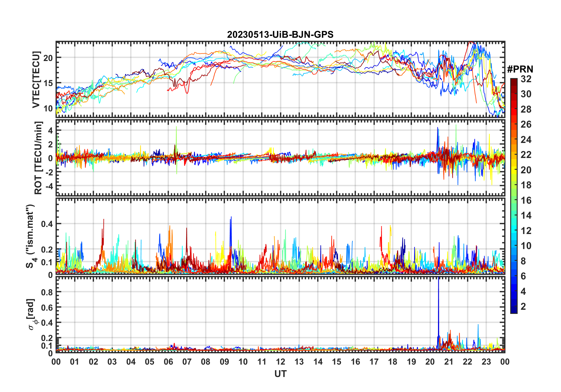Click x-axis hour tick label 21
The width and height of the screenshot is (561, 392).
pyautogui.click(x=449, y=362)
